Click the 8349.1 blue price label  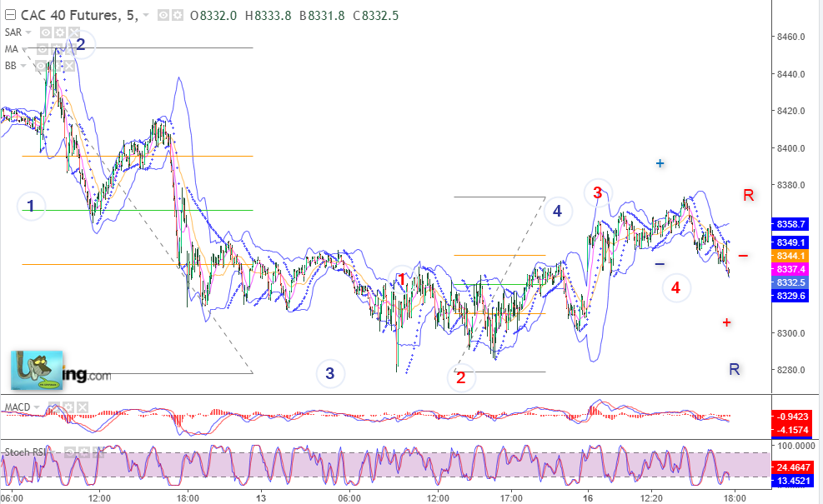coord(790,242)
